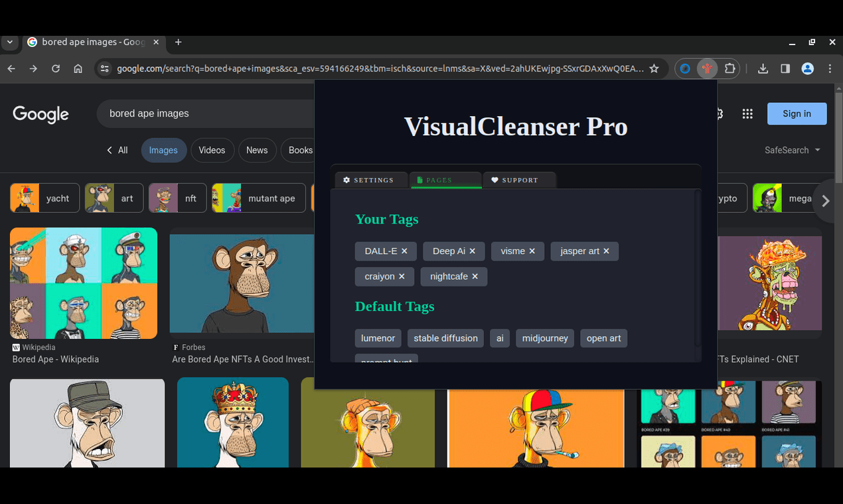
Task: Select the lumenor default tag
Action: [378, 338]
